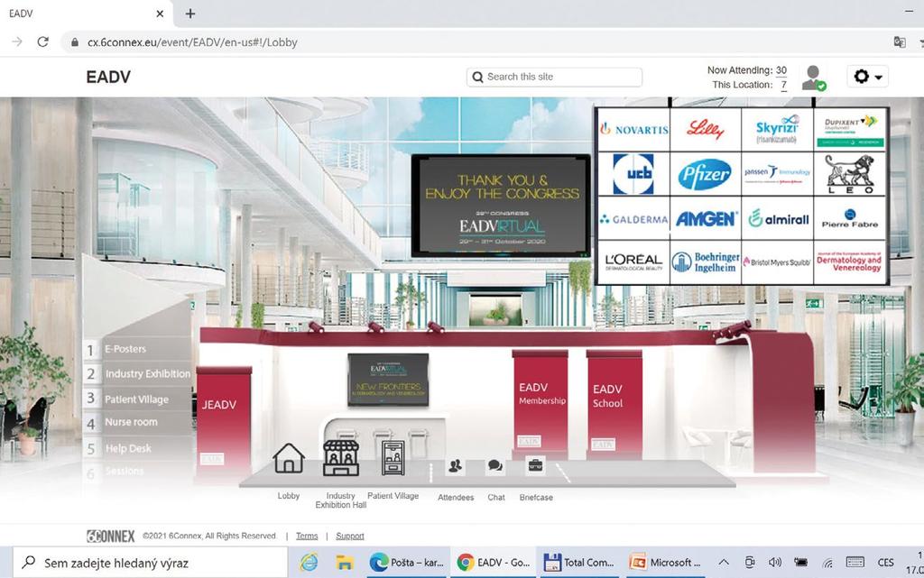Click the New Frontiers desk screen
Image resolution: width=924 pixels, height=578 pixels.
(x=388, y=380)
